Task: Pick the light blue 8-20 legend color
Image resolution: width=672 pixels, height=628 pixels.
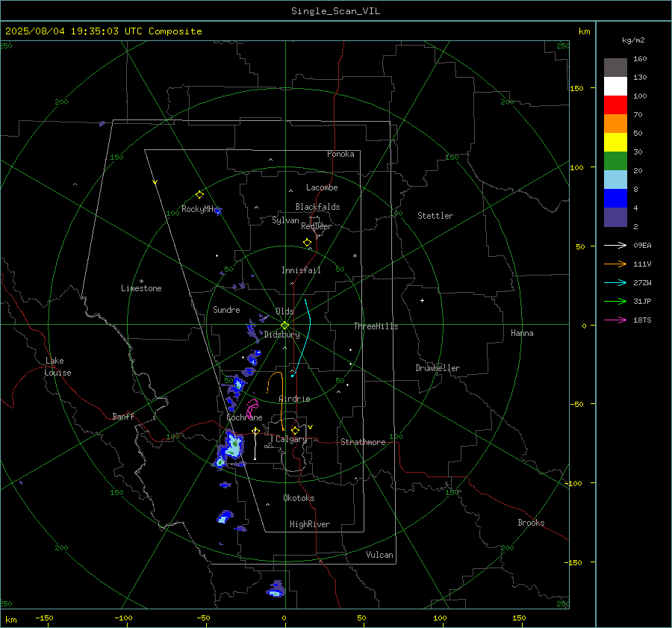Action: pos(615,180)
